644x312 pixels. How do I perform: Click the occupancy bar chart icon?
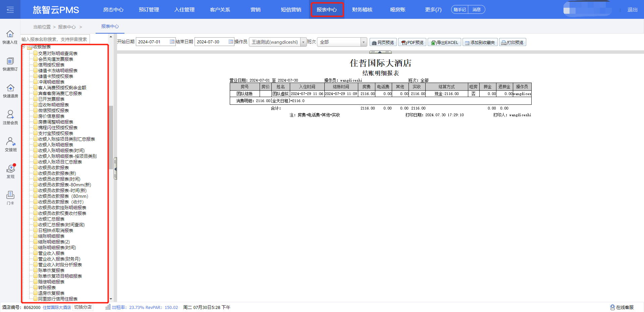click(x=108, y=307)
